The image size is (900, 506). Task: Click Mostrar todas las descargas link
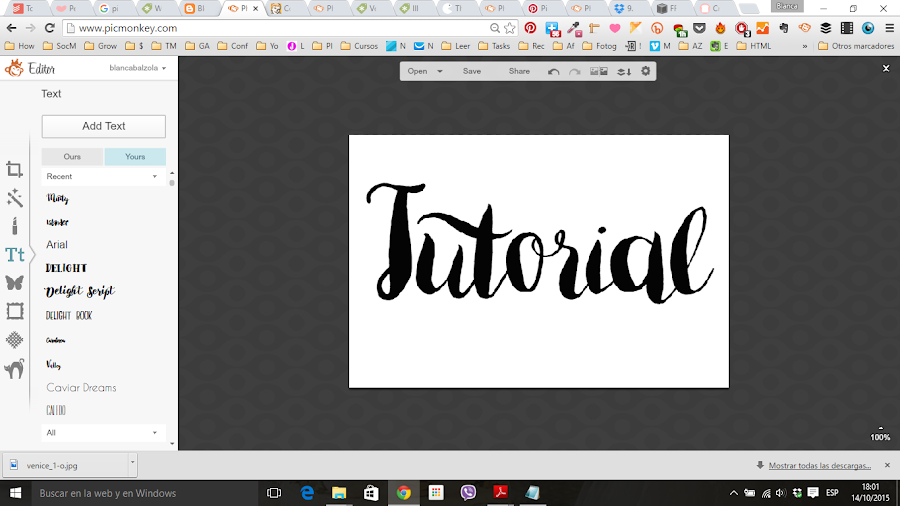tap(820, 465)
